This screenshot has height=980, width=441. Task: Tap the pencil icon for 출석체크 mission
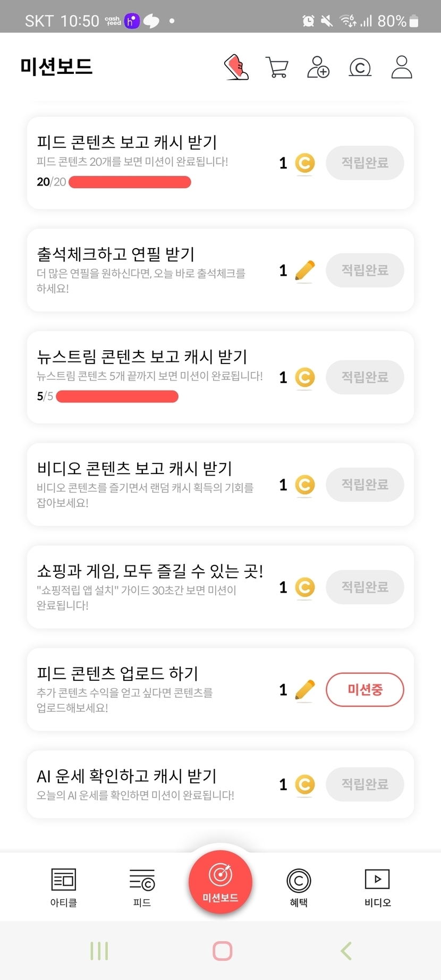(304, 271)
